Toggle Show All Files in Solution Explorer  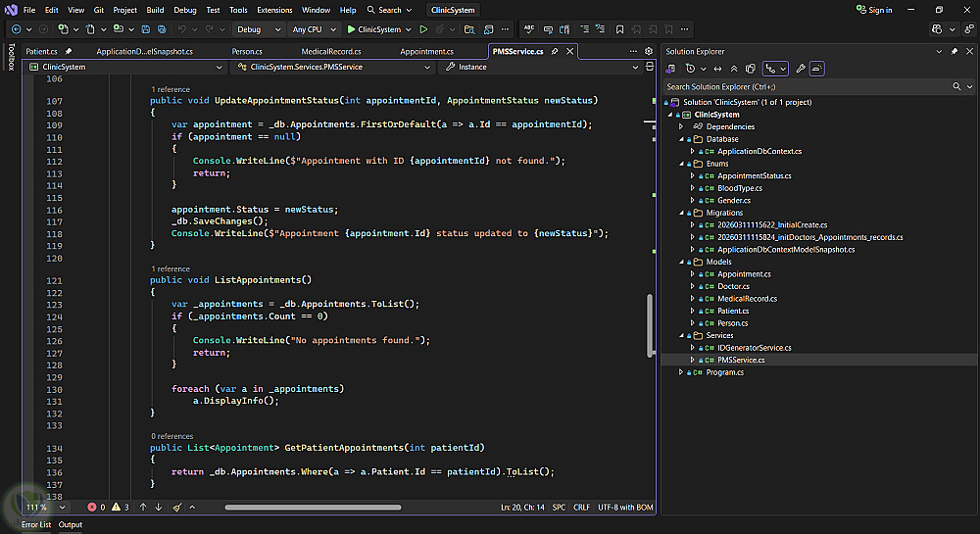click(750, 69)
